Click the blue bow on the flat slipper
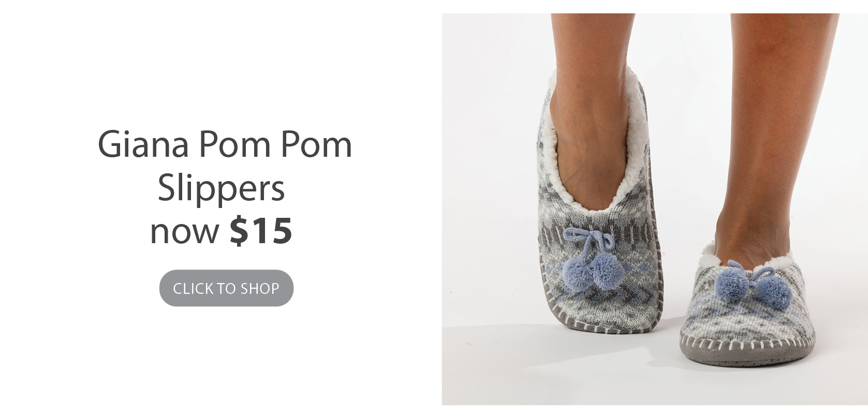The height and width of the screenshot is (417, 868). pyautogui.click(x=761, y=274)
